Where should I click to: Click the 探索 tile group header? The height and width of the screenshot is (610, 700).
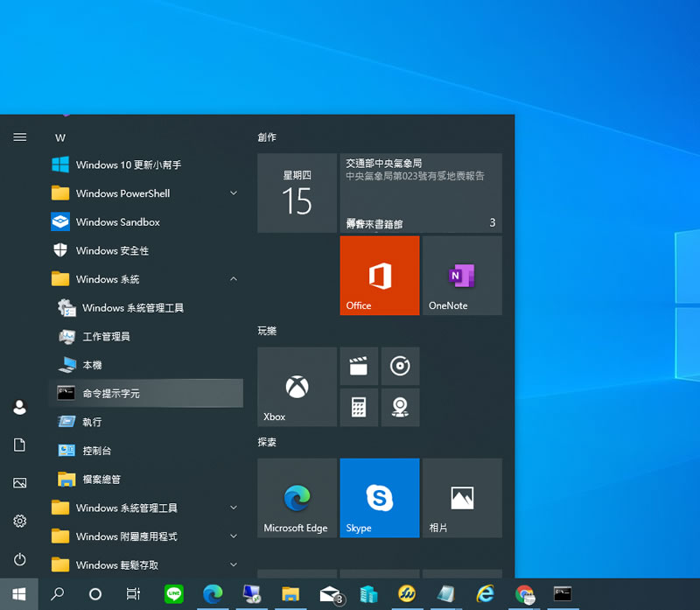coord(267,442)
